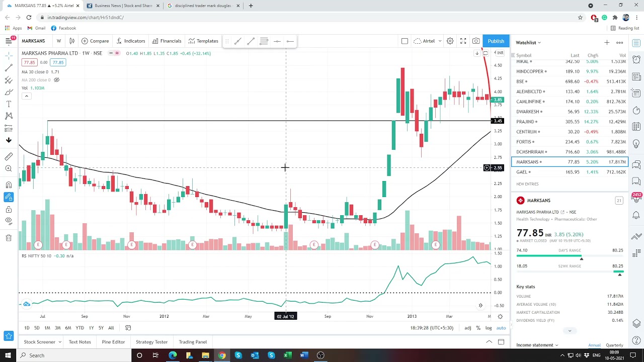This screenshot has width=644, height=362.
Task: Open chart settings gear icon
Action: click(x=450, y=41)
